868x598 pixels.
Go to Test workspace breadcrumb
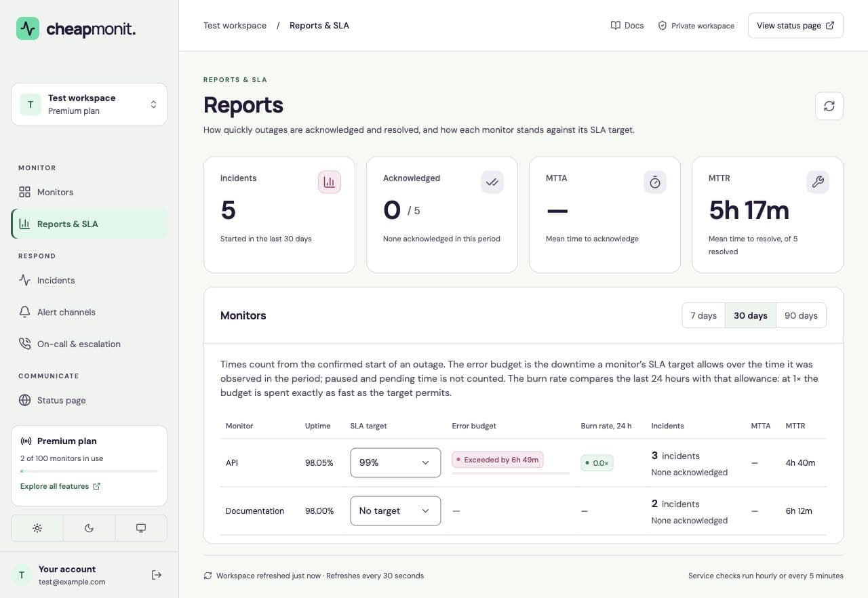pos(235,26)
